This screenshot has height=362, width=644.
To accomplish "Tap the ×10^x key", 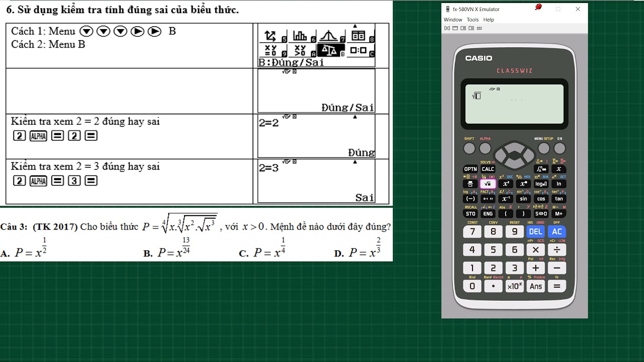I will (x=514, y=286).
